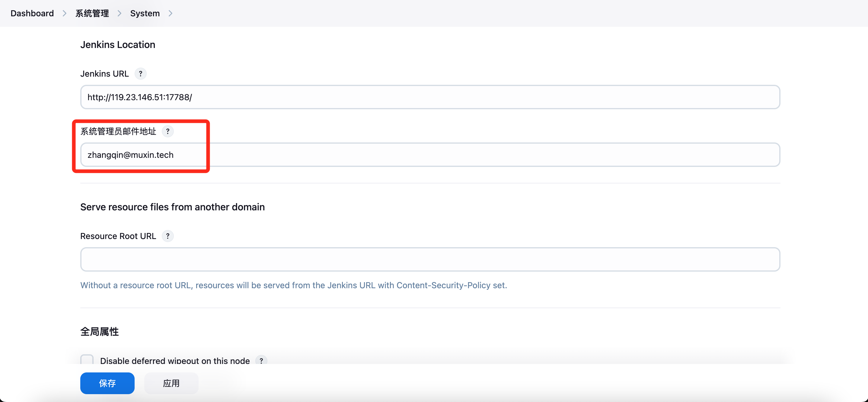The height and width of the screenshot is (402, 868).
Task: Expand the chevron after 系统管理 breadcrumb
Action: point(119,13)
